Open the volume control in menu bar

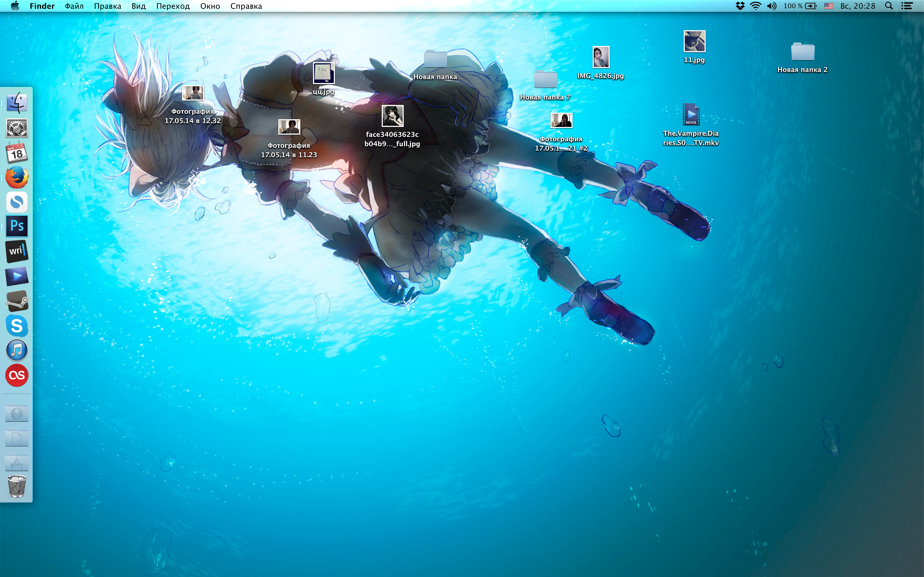pyautogui.click(x=771, y=6)
